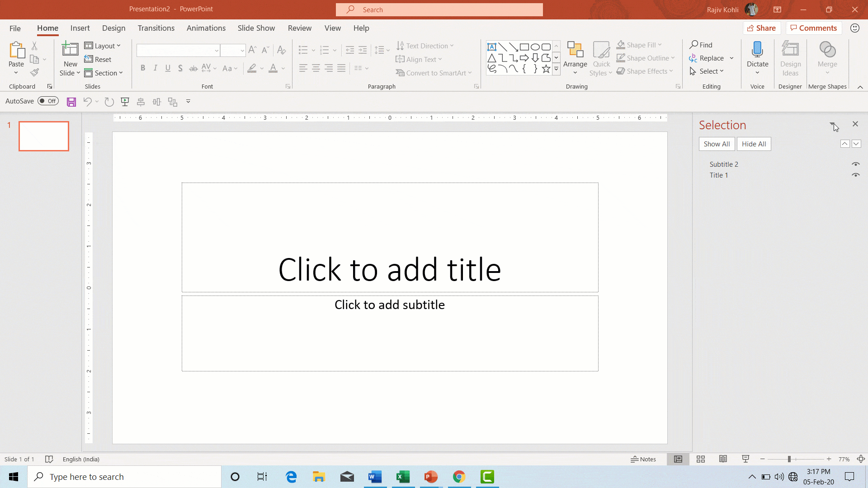Open the Convert to SmartArt tool
The height and width of the screenshot is (488, 868).
[x=432, y=73]
